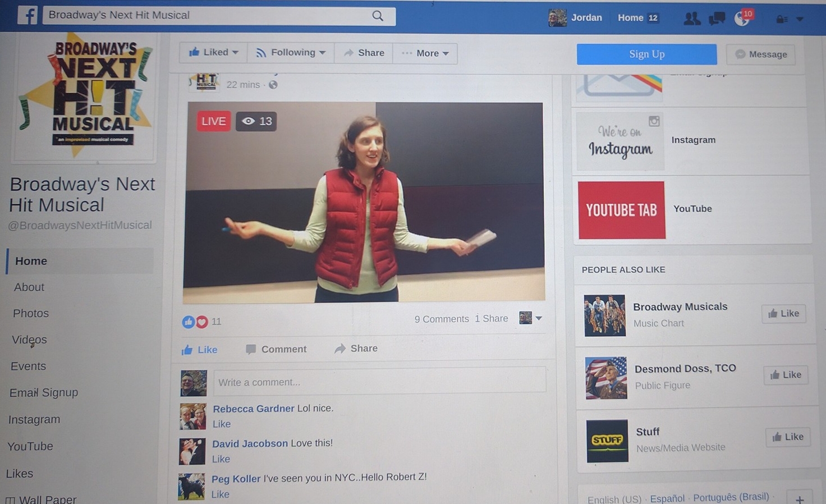
Task: Open the Broadway Musicals page link
Action: tap(680, 306)
